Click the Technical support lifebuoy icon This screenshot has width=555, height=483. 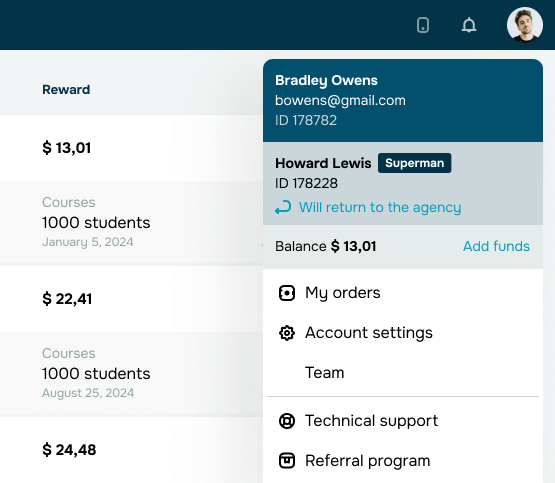coord(286,421)
